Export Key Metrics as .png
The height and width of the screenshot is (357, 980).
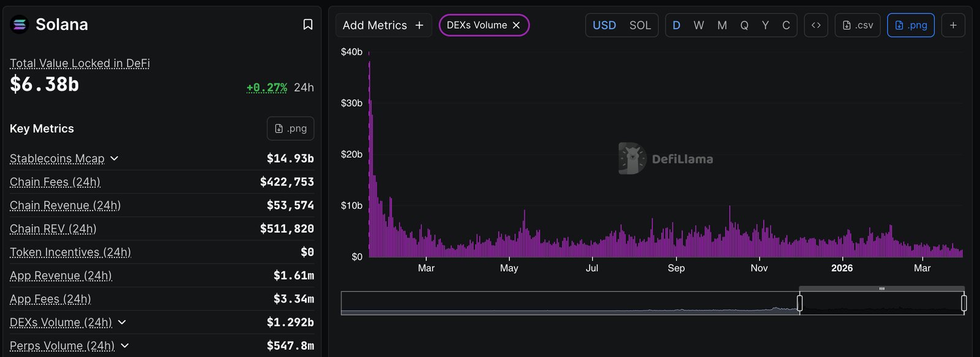(x=290, y=129)
